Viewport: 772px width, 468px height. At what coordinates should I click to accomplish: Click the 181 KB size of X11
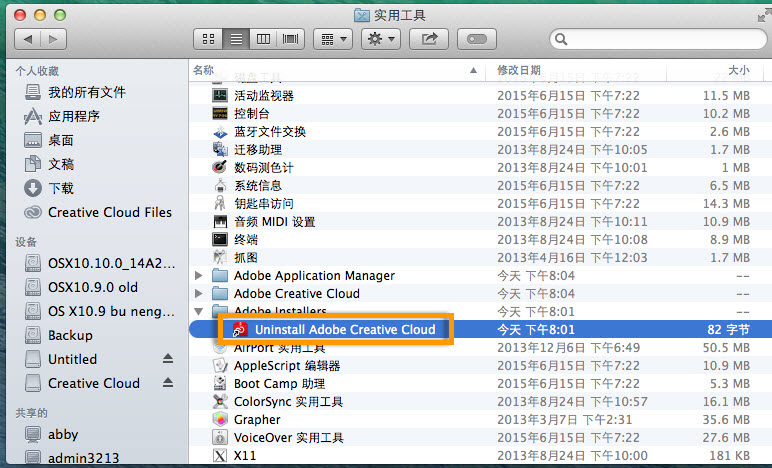click(x=730, y=456)
